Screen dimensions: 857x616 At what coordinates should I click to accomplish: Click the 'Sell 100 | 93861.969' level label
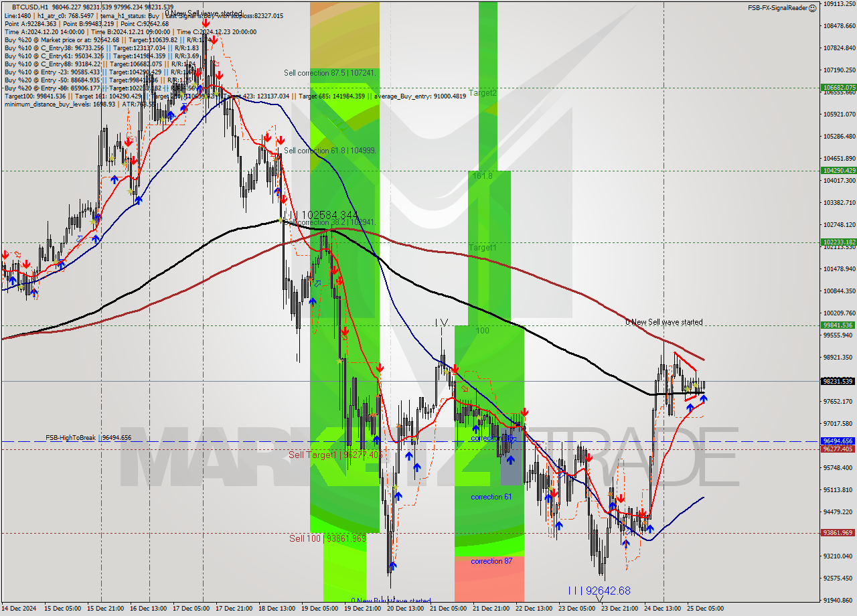pos(327,538)
